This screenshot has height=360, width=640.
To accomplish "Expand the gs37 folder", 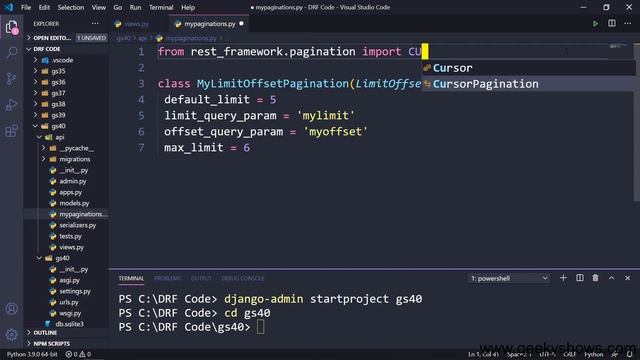I will click(67, 93).
